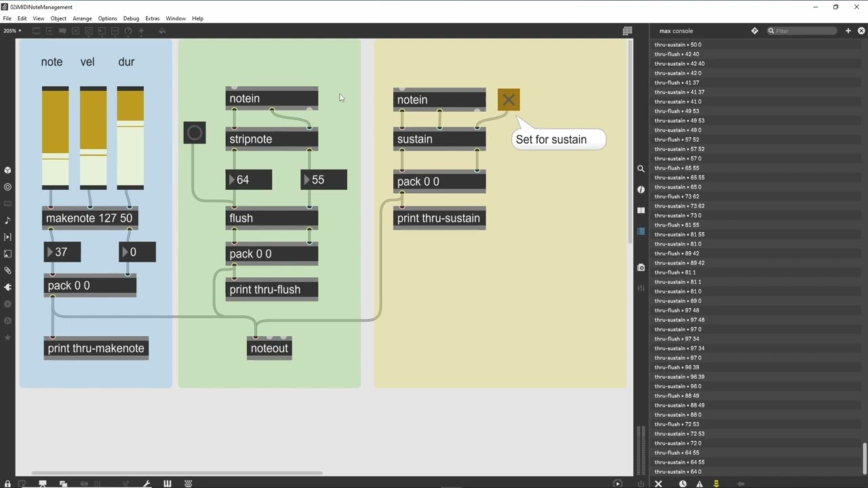868x488 pixels.
Task: Add a new item with the console plus icon
Action: click(x=848, y=30)
